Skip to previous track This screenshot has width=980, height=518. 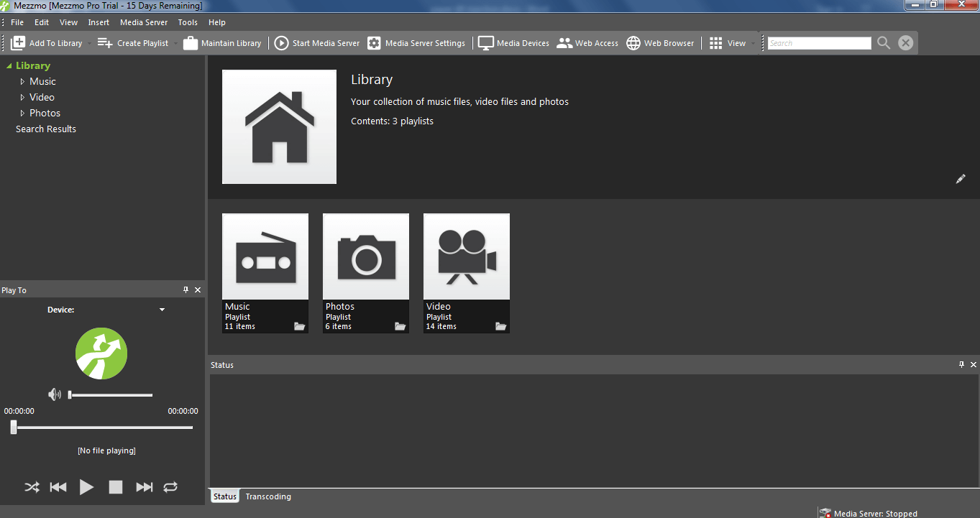click(58, 487)
